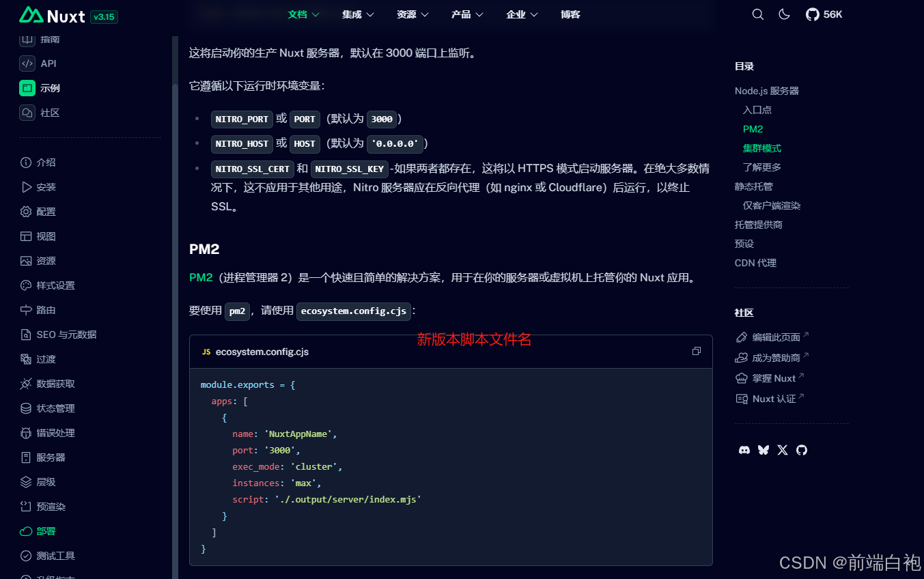924x579 pixels.
Task: Copy the ecosystem.config.cjs code block
Action: coord(697,351)
